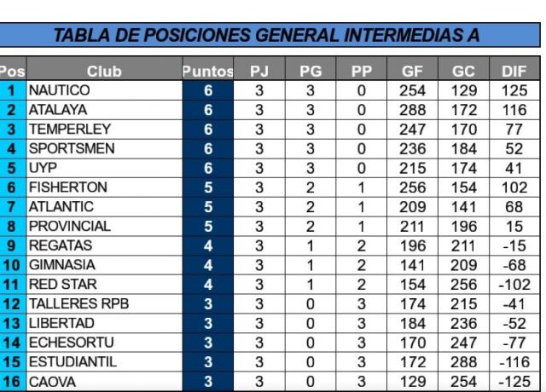This screenshot has height=392, width=546.
Task: Click the Puntos column header
Action: [208, 71]
